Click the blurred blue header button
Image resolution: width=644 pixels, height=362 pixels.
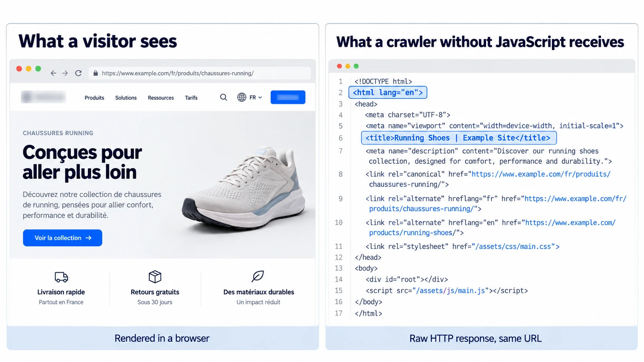click(288, 97)
